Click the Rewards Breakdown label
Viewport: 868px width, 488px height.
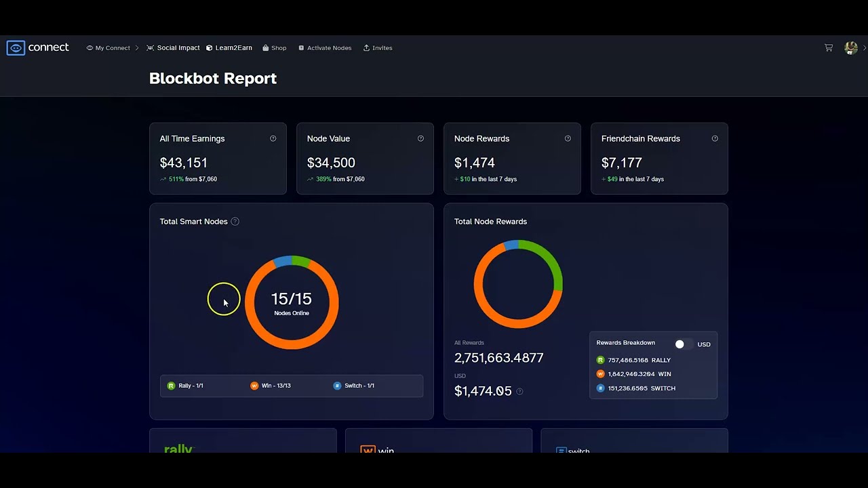pyautogui.click(x=626, y=343)
